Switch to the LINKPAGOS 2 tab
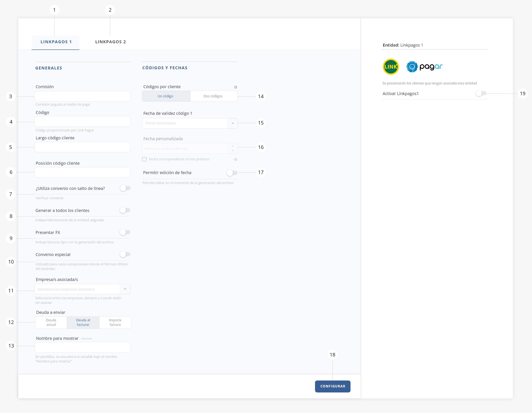 [x=111, y=42]
